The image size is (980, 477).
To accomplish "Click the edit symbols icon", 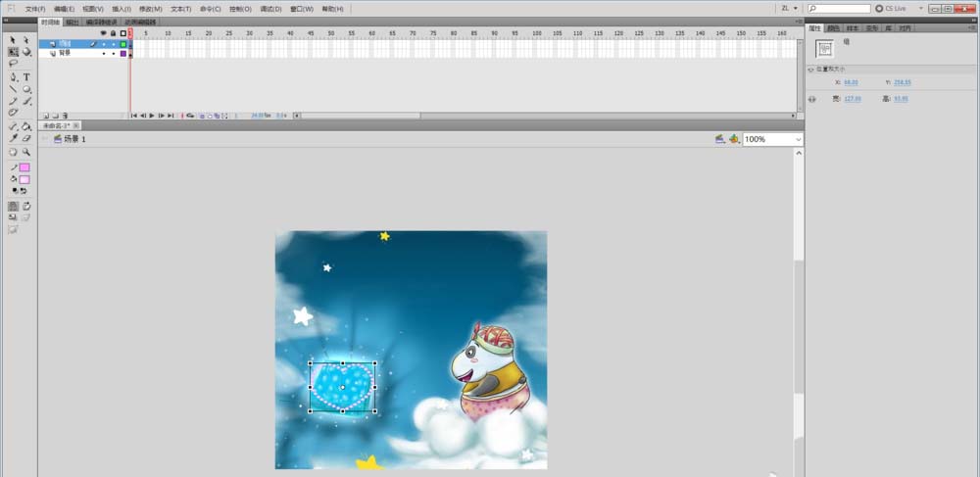I will coord(734,139).
